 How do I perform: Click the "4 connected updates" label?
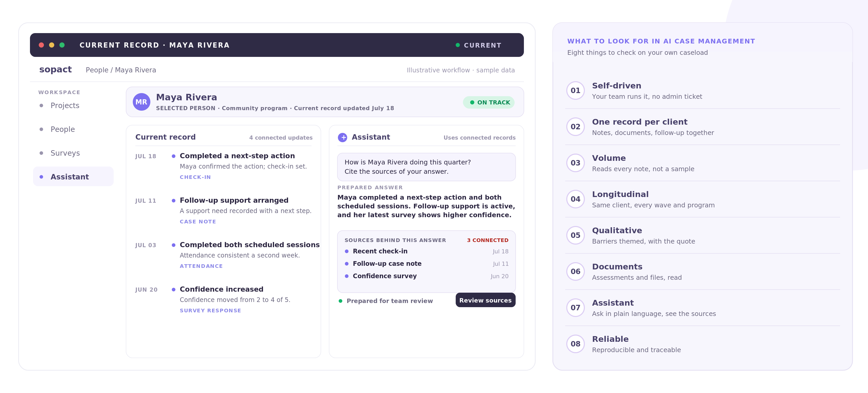coord(281,138)
